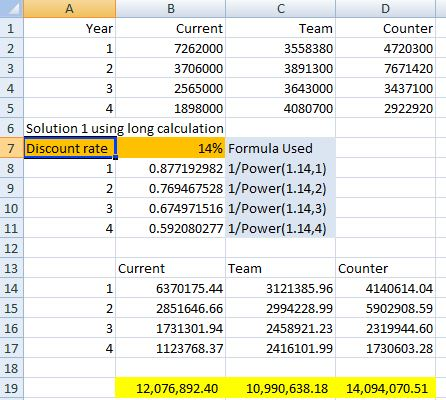Select the yellow total 10,990,638.18
Image resolution: width=446 pixels, height=400 pixels.
(281, 388)
